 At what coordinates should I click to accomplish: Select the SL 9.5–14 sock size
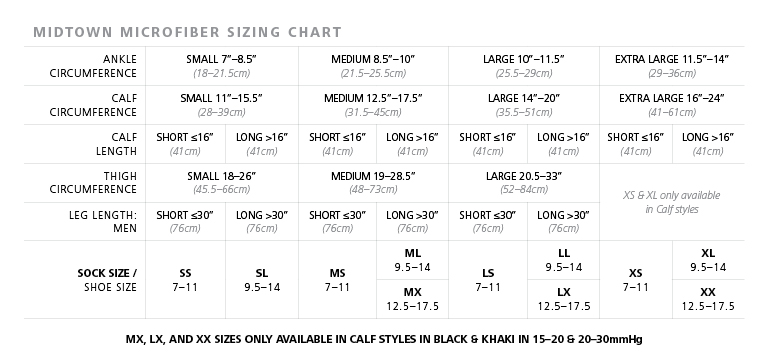[262, 280]
